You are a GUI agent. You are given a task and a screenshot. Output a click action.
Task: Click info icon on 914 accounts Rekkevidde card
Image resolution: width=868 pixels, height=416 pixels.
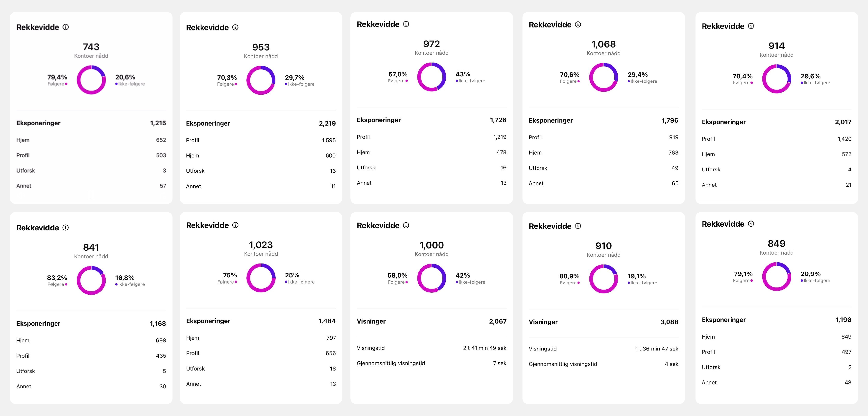click(x=751, y=26)
